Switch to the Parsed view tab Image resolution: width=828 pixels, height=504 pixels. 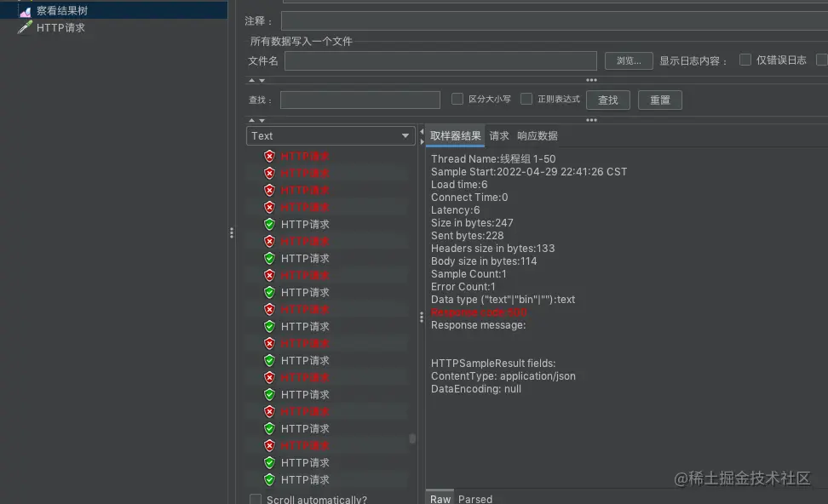pyautogui.click(x=474, y=498)
